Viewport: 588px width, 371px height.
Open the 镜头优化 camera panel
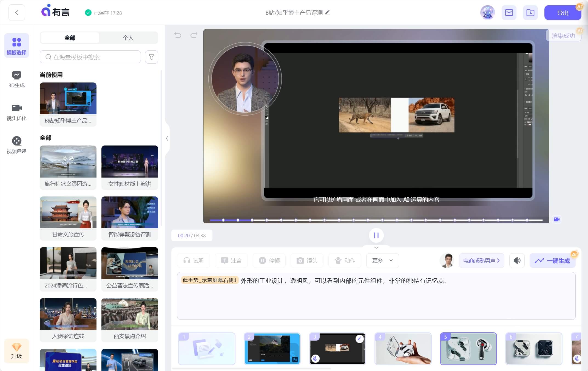16,112
